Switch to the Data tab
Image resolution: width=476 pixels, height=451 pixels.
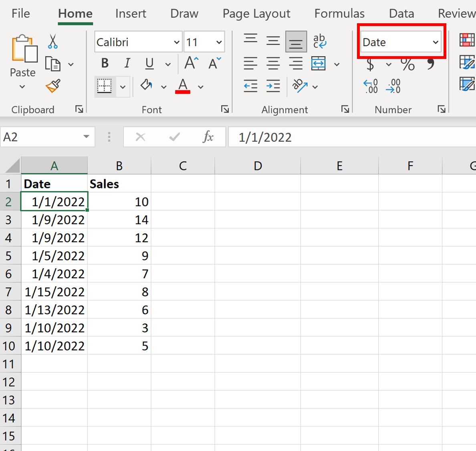401,14
